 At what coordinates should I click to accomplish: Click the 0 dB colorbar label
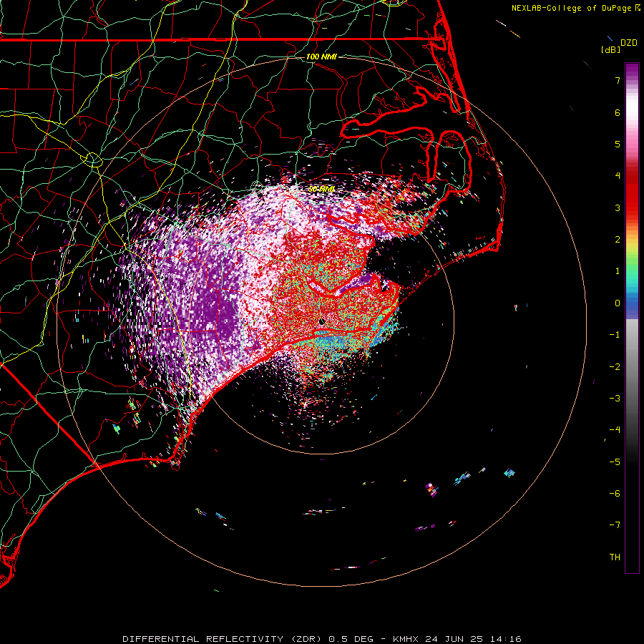[x=618, y=303]
